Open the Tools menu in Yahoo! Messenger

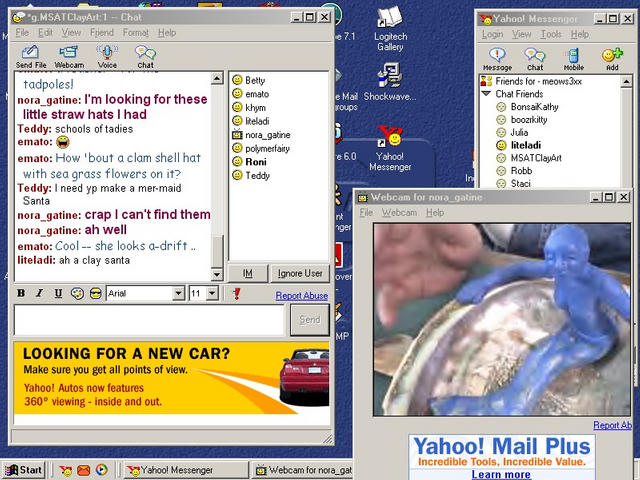point(551,34)
